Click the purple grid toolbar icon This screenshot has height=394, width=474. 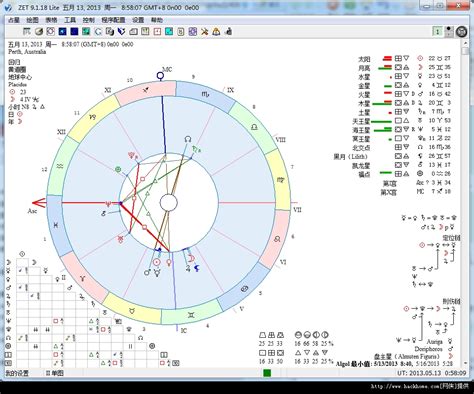point(193,32)
